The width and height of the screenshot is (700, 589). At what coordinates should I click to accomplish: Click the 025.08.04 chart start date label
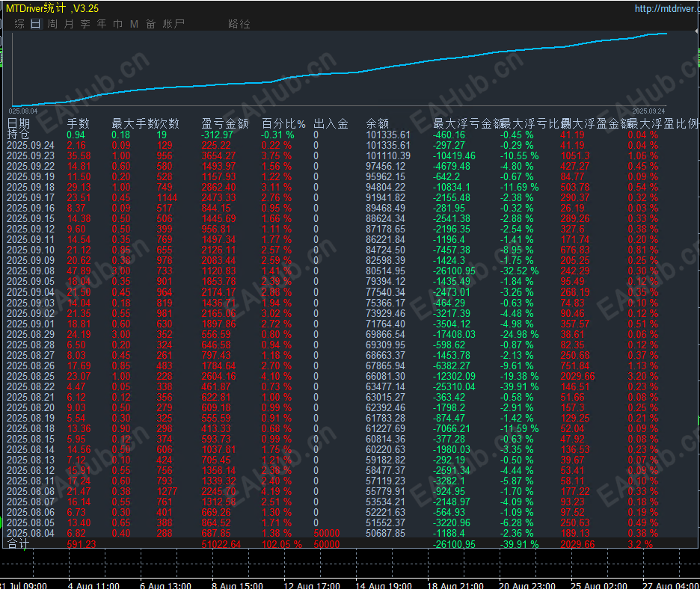(x=22, y=111)
